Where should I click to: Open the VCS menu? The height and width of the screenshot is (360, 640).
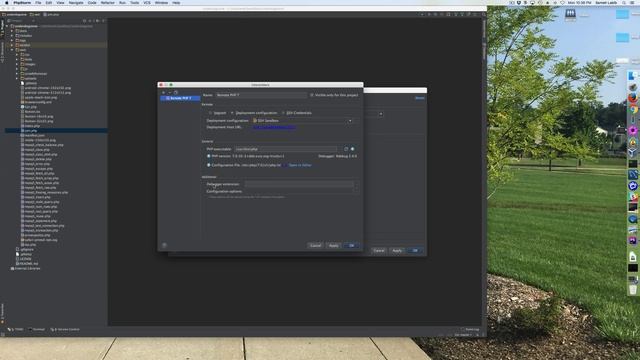tap(147, 3)
